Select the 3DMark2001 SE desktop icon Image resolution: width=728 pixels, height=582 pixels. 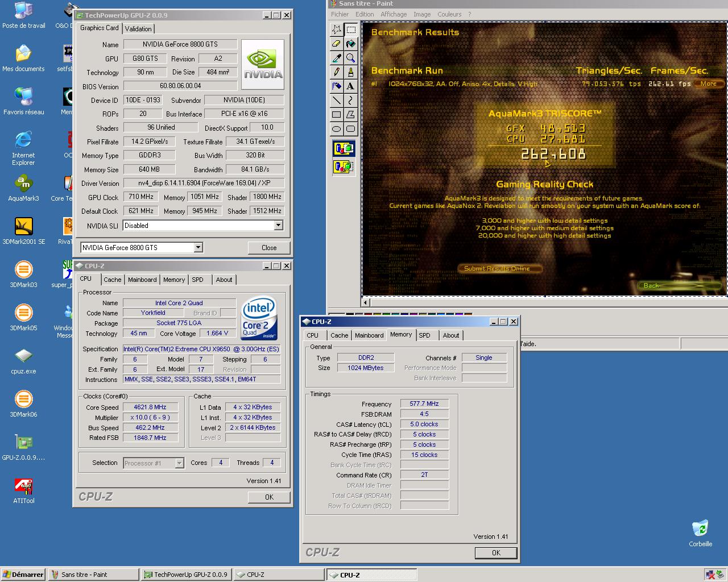[x=23, y=232]
